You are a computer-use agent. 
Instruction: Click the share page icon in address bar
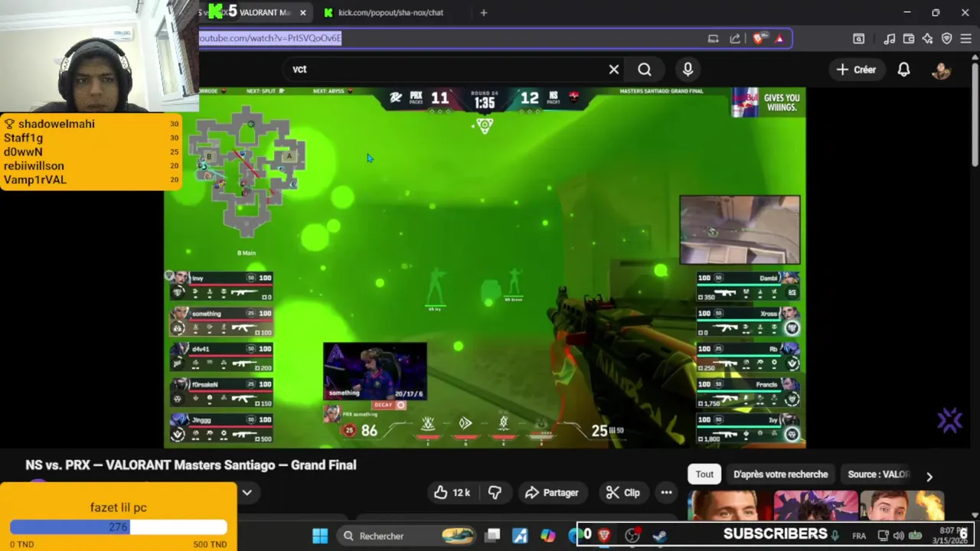(735, 38)
